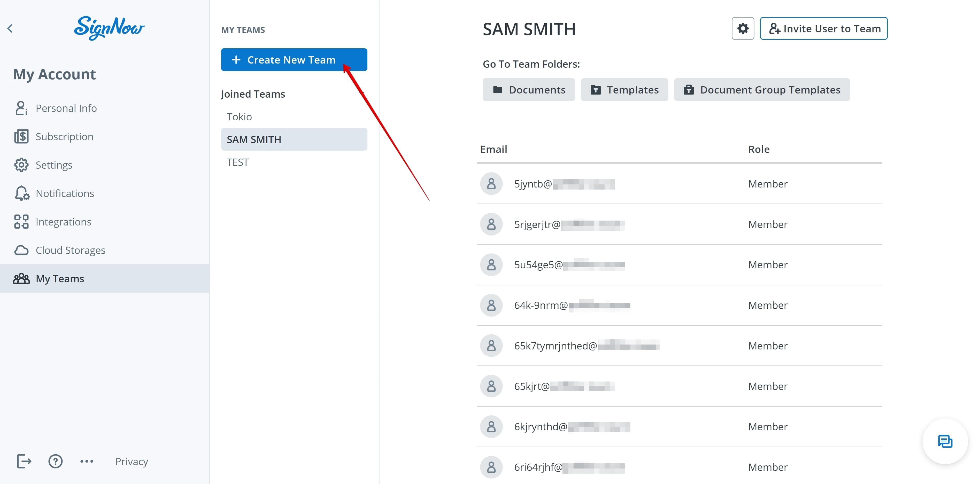980x484 pixels.
Task: Click the Joined Teams heading
Action: (x=253, y=94)
